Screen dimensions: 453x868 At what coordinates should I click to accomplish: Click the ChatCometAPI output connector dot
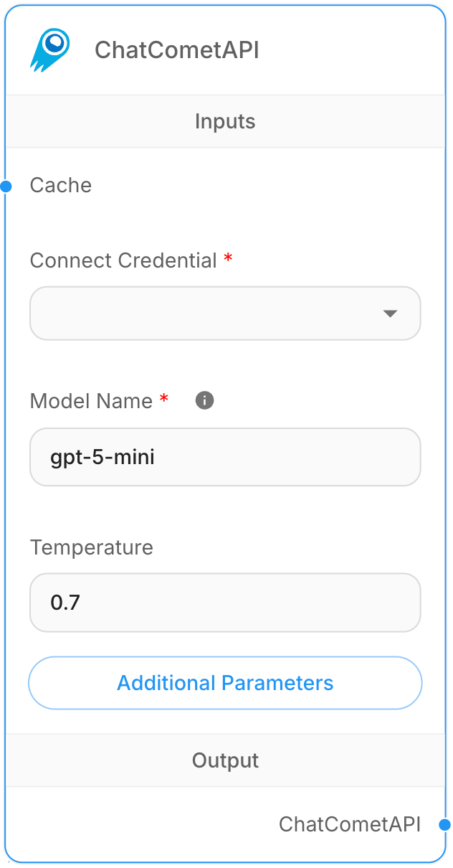click(445, 825)
